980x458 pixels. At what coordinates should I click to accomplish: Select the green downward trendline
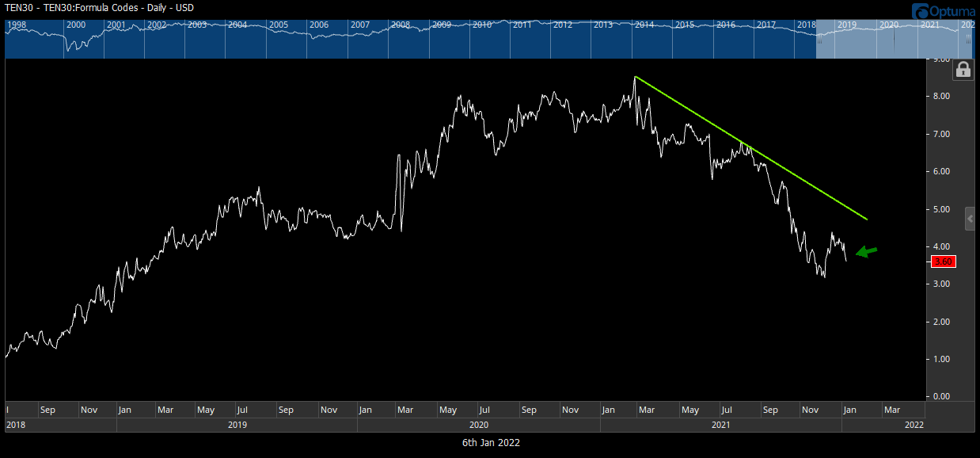pos(752,148)
